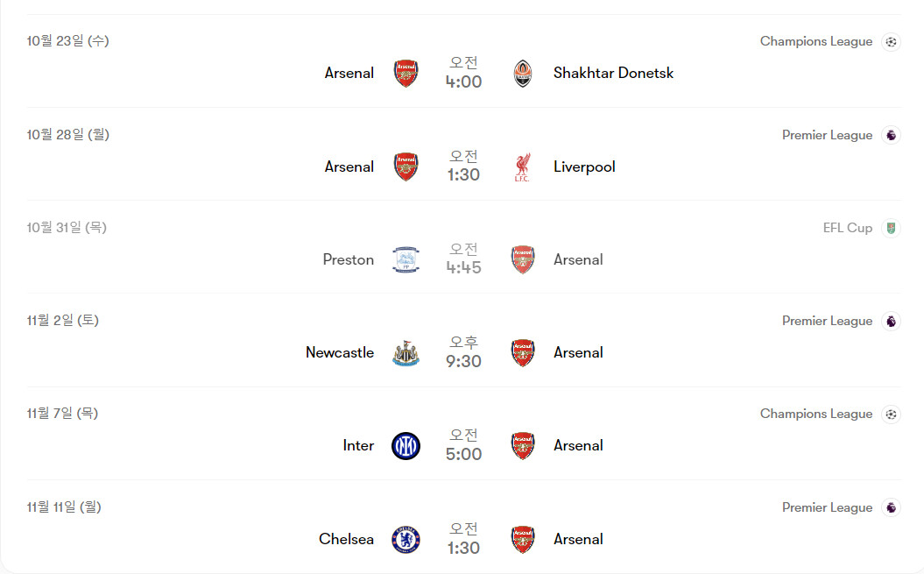This screenshot has width=924, height=574.
Task: Click the Inter Milan club crest
Action: point(406,446)
